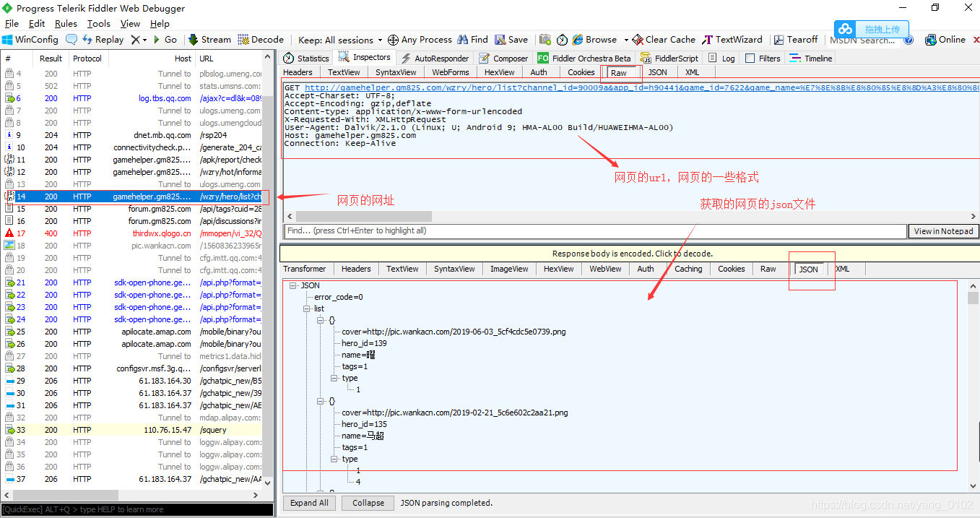Open the response Transformer tab

305,269
